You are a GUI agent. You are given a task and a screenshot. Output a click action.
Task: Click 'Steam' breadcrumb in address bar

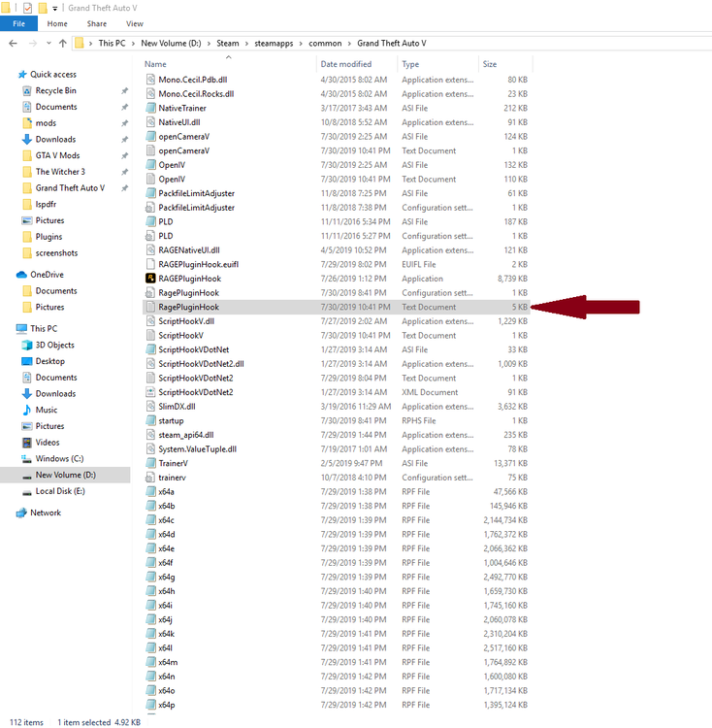228,43
